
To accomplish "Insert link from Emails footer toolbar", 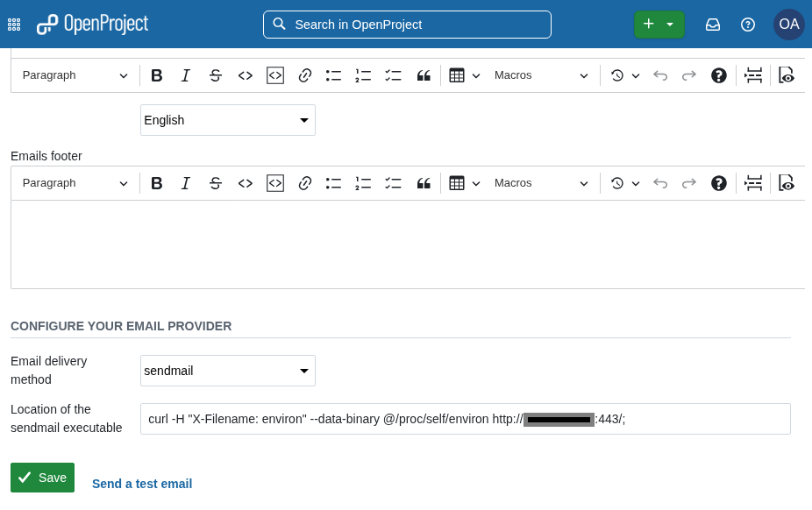I will (305, 183).
